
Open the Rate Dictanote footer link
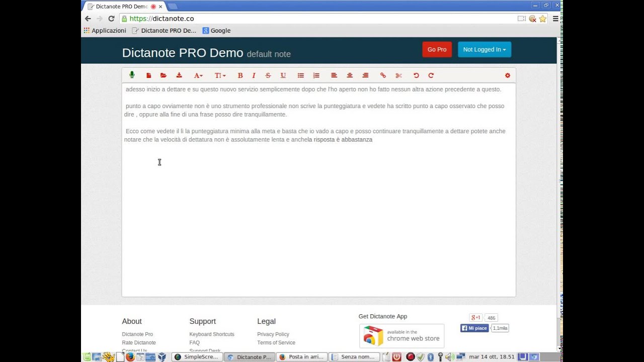139,343
